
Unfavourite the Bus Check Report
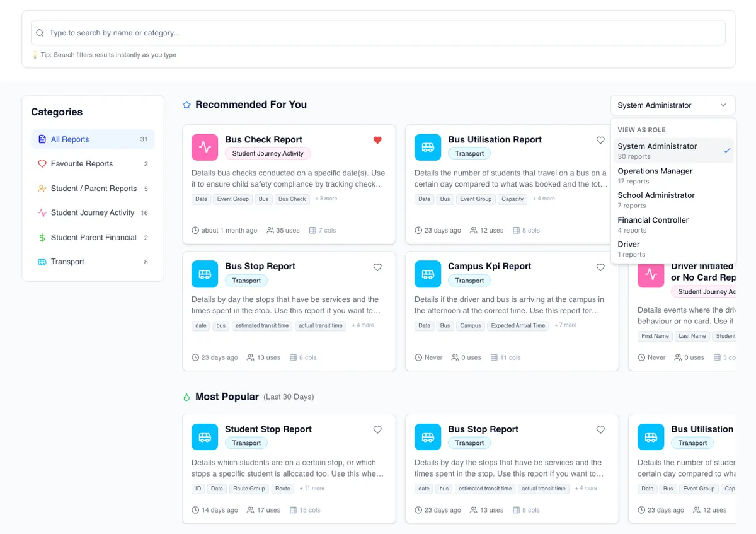[377, 140]
